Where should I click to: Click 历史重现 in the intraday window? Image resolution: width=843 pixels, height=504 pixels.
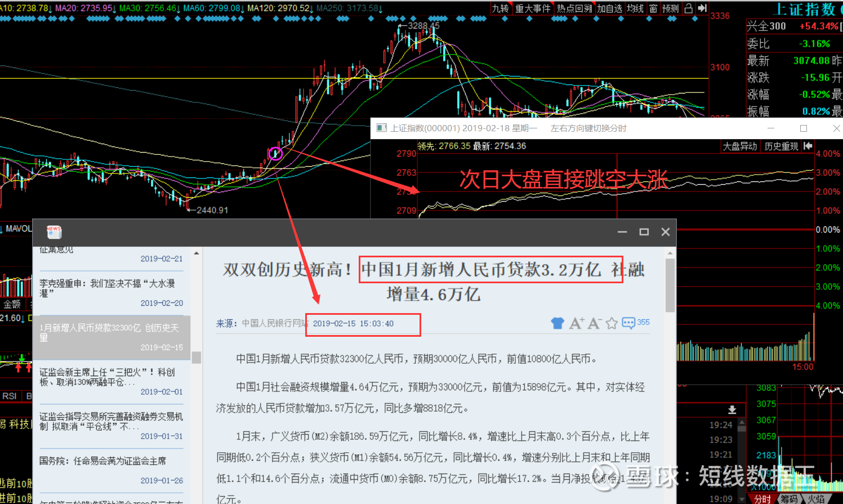click(781, 146)
